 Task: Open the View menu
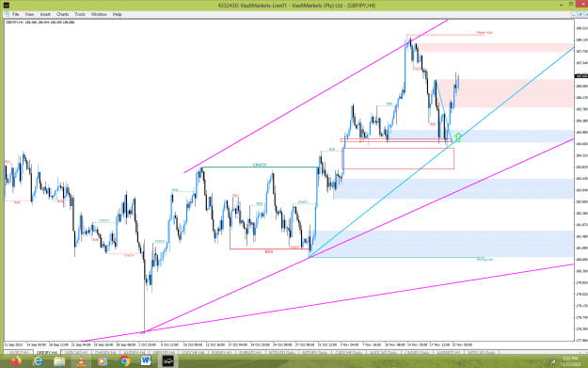[29, 14]
